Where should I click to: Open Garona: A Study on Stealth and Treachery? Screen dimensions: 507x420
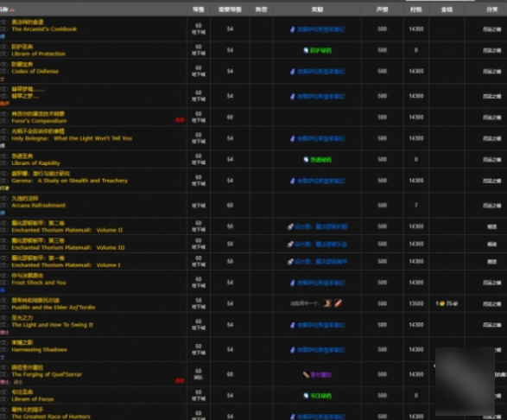69,181
